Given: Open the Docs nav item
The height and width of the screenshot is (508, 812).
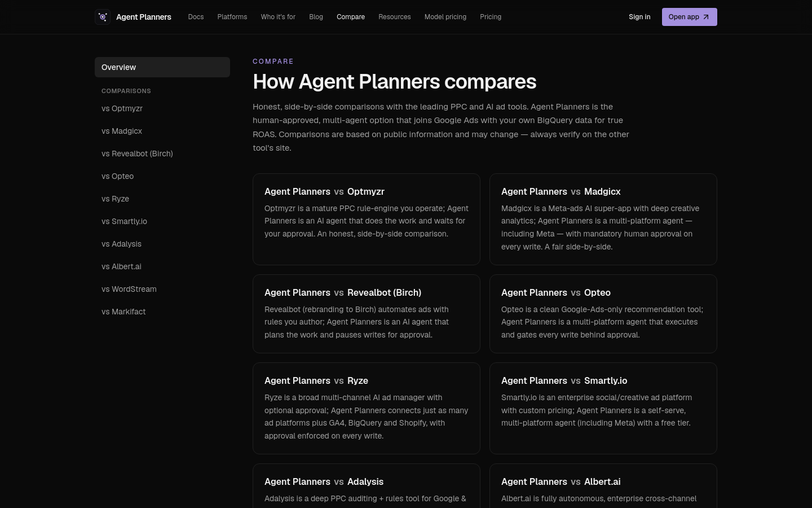Looking at the screenshot, I should point(196,17).
